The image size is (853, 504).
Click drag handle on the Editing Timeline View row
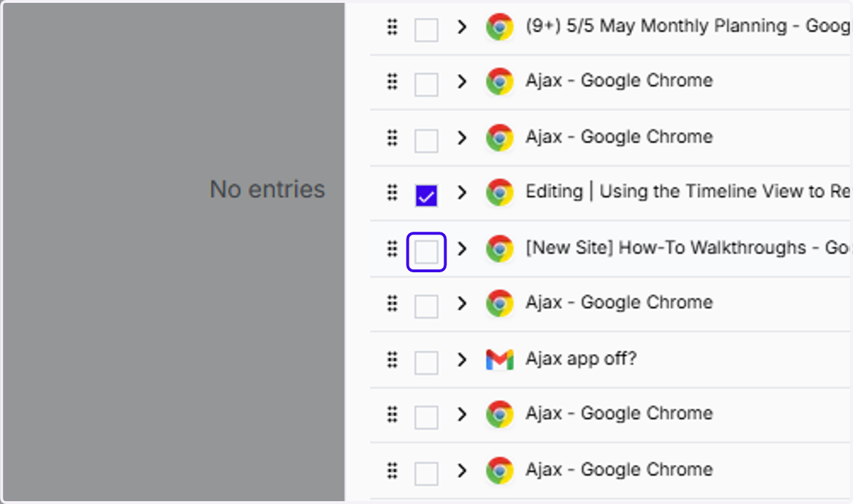pos(392,192)
